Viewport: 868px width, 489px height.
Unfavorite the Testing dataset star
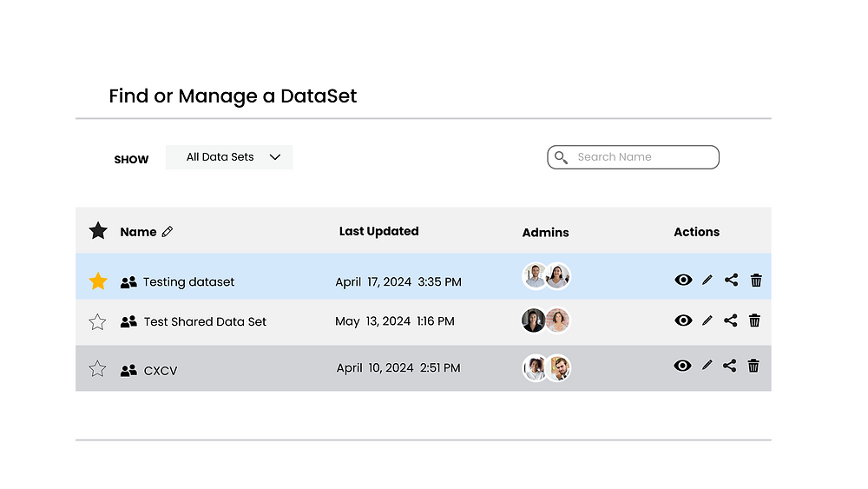(98, 281)
